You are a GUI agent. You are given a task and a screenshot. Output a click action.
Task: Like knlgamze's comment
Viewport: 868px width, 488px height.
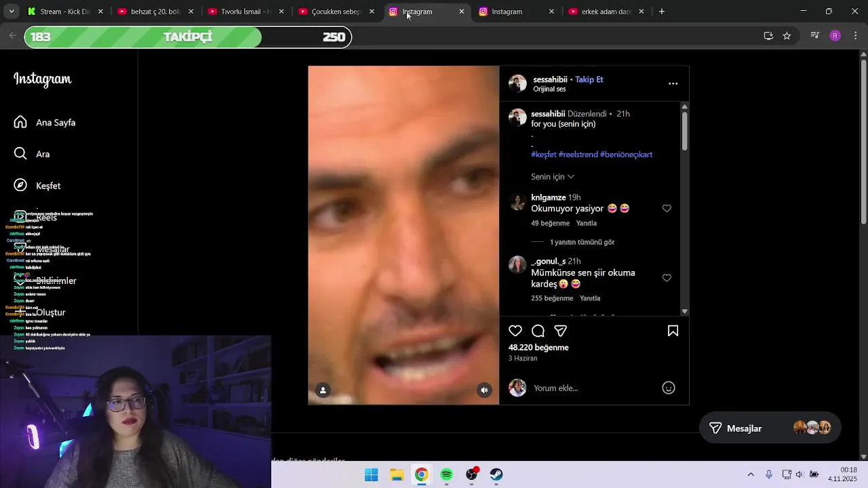coord(667,208)
